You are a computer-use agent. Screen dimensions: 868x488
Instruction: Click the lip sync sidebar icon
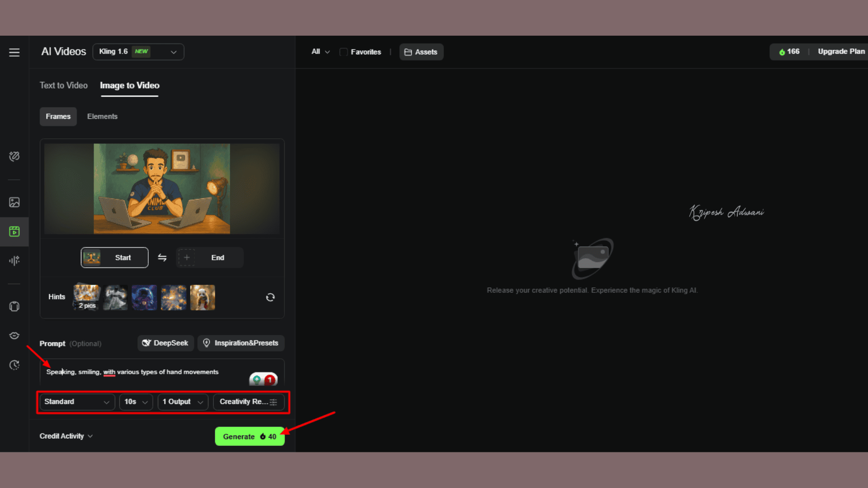pyautogui.click(x=14, y=336)
